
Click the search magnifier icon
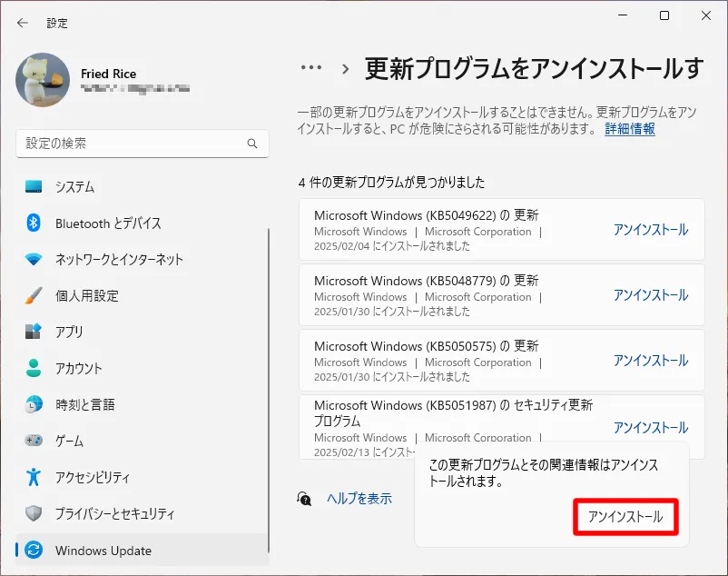pyautogui.click(x=252, y=144)
